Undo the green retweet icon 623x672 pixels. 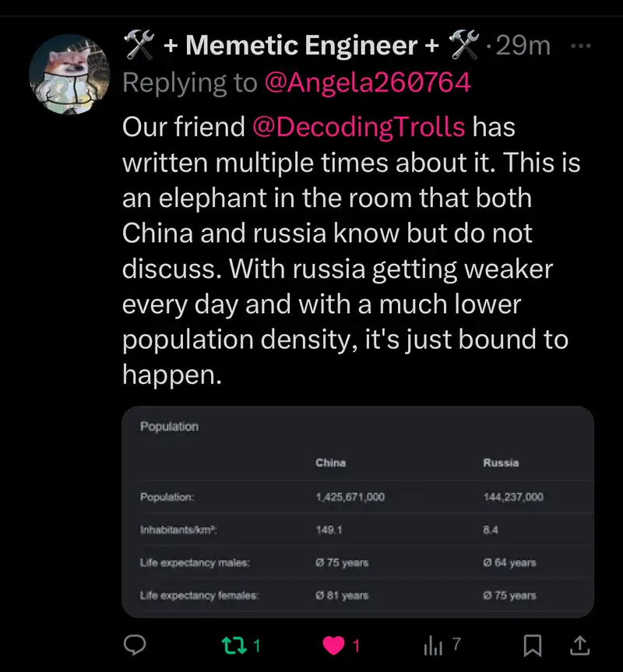click(x=232, y=645)
